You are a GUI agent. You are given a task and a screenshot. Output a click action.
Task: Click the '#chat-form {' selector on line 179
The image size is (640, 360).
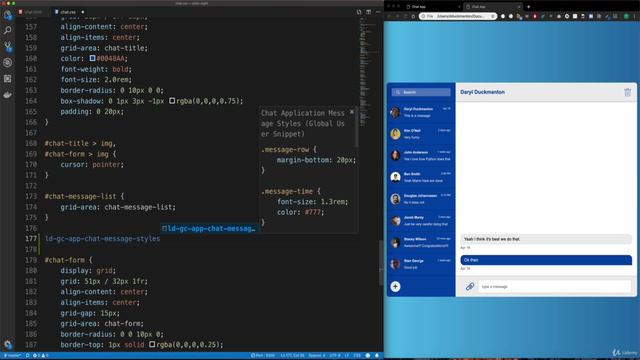pos(69,260)
